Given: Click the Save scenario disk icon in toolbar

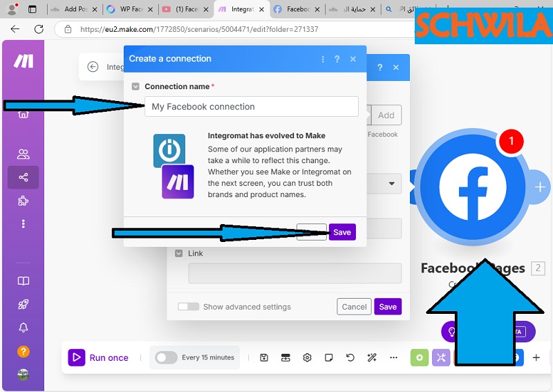Looking at the screenshot, I should [264, 357].
